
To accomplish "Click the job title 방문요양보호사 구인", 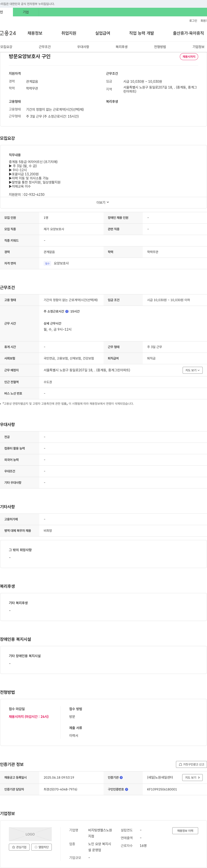I will (30, 56).
